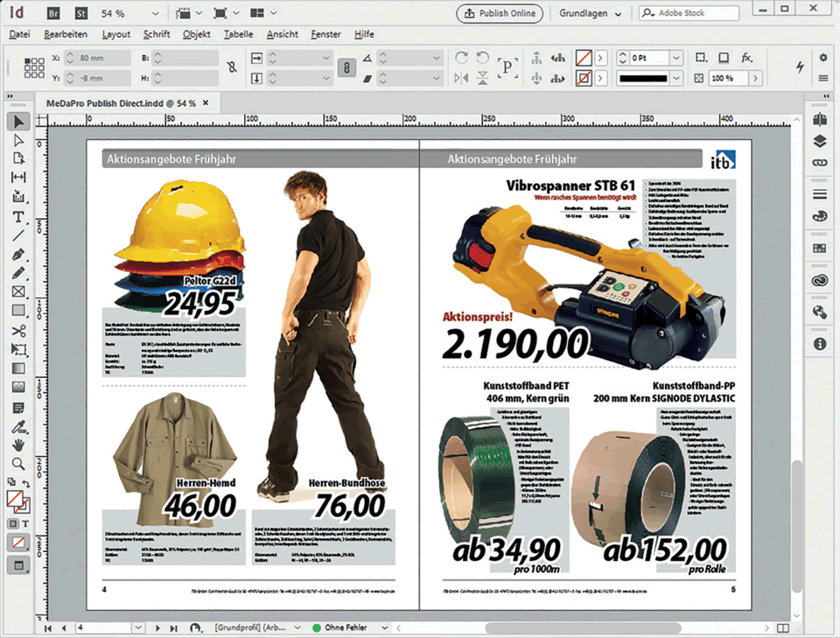Click the Adobe Stock St icon
840x638 pixels.
[x=80, y=13]
